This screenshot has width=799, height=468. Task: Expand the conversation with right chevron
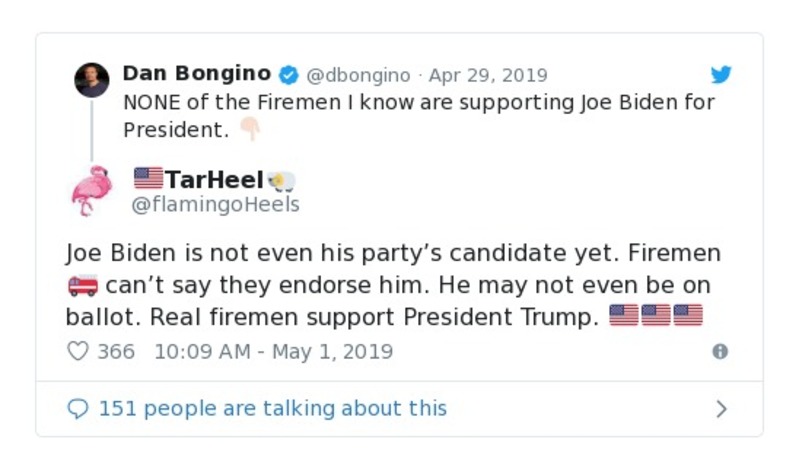tap(721, 409)
